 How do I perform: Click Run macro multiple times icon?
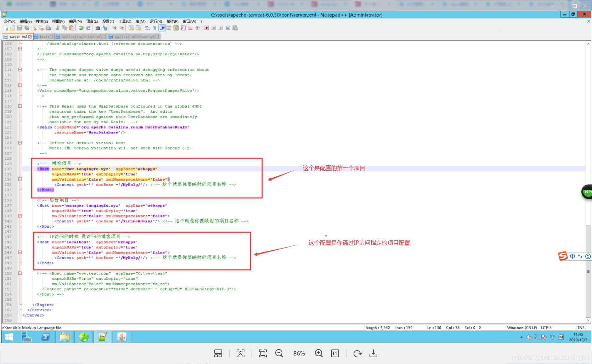pos(228,28)
